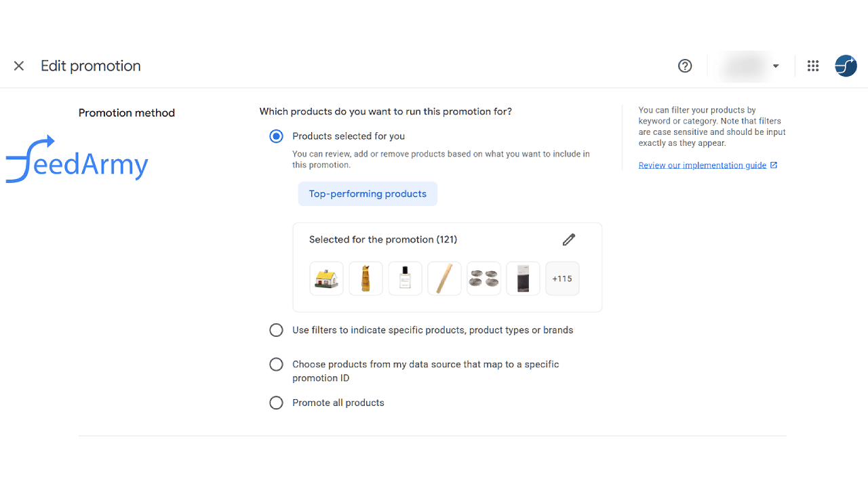Click the external link icon beside the guide
This screenshot has width=868, height=488.
[x=774, y=165]
